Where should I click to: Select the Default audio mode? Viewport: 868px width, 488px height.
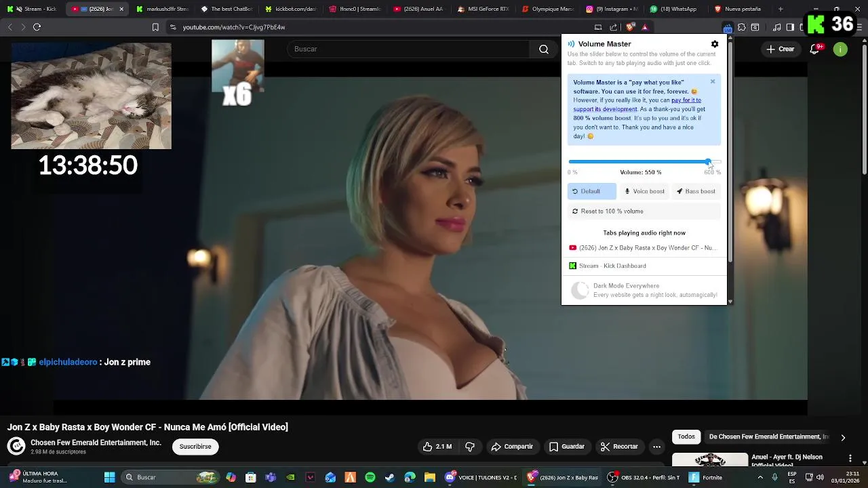[x=591, y=191]
